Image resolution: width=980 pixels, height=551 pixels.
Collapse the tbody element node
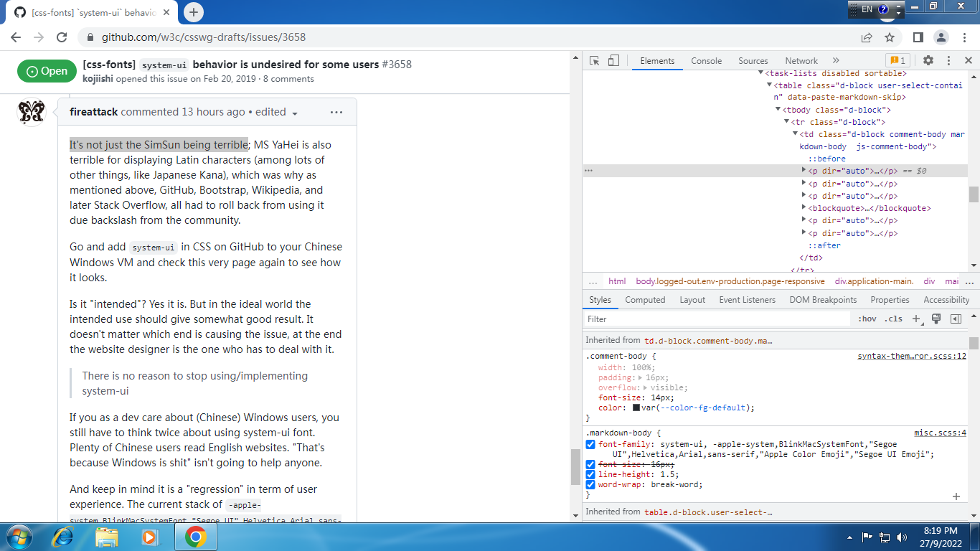(x=777, y=110)
